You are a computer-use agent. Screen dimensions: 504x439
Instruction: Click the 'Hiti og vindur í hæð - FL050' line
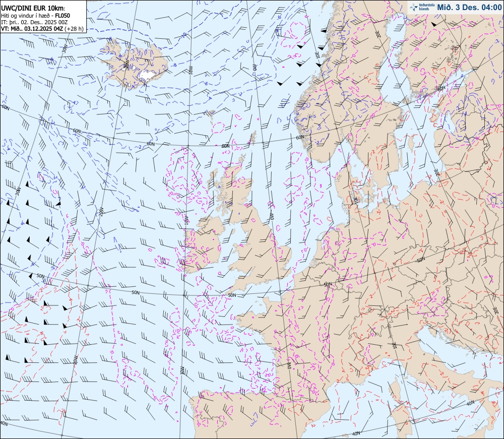pos(35,16)
